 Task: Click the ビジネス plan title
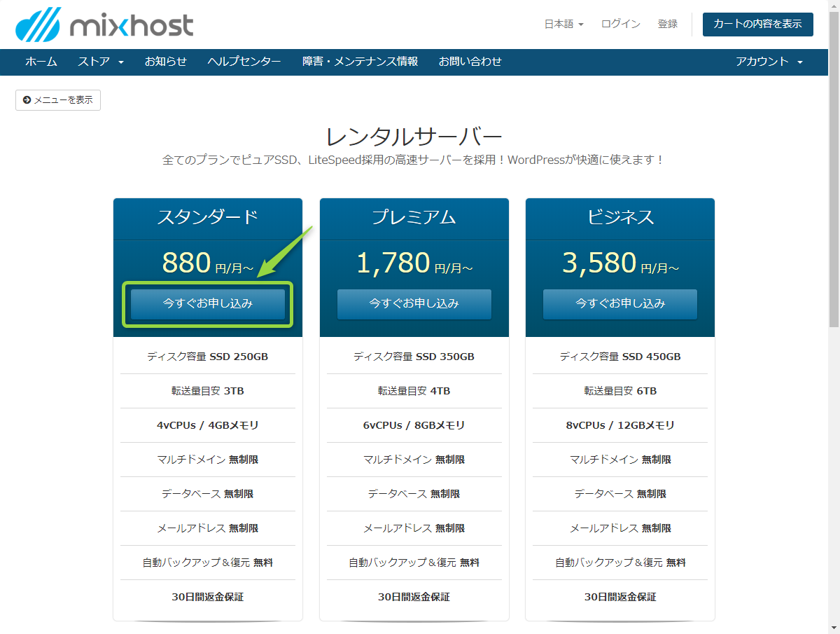tap(620, 217)
